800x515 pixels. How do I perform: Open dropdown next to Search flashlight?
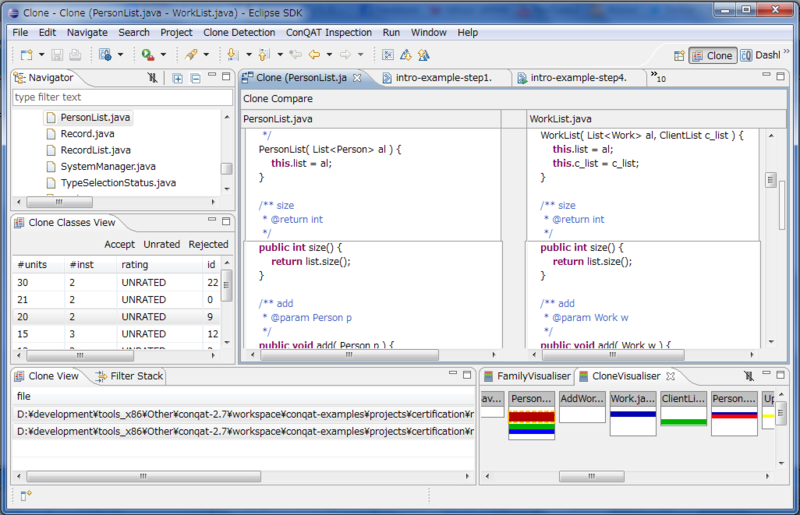point(206,55)
